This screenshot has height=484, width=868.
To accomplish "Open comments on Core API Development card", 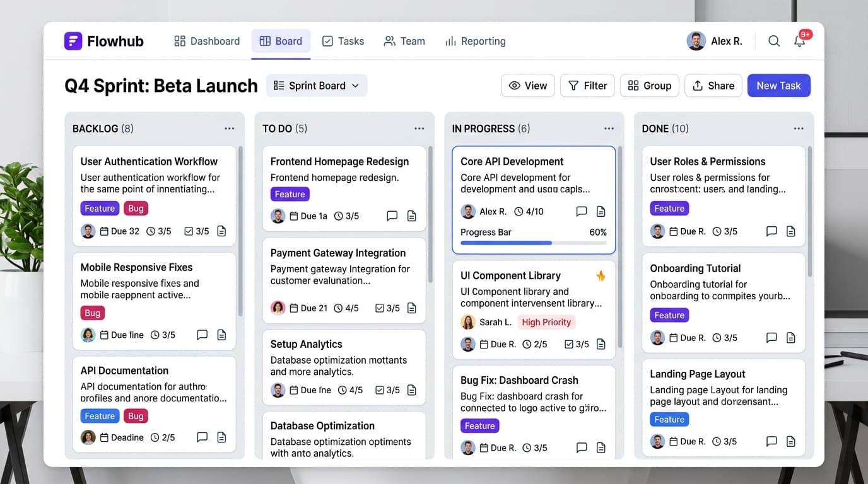I will coord(582,212).
